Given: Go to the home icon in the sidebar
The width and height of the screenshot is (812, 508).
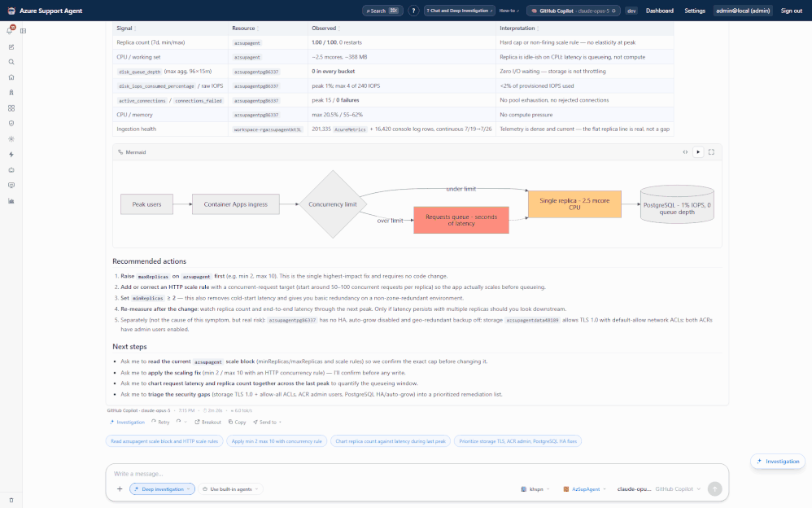Looking at the screenshot, I should point(11,77).
